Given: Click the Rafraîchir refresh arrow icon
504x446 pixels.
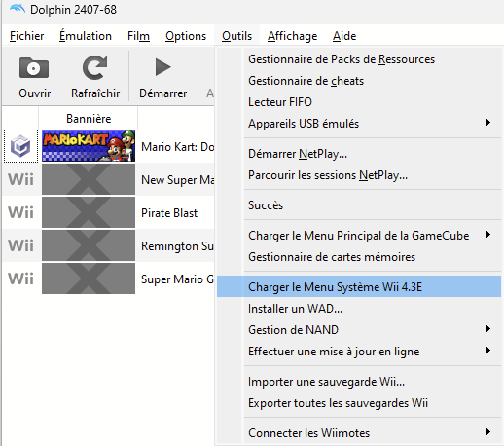Looking at the screenshot, I should point(94,67).
